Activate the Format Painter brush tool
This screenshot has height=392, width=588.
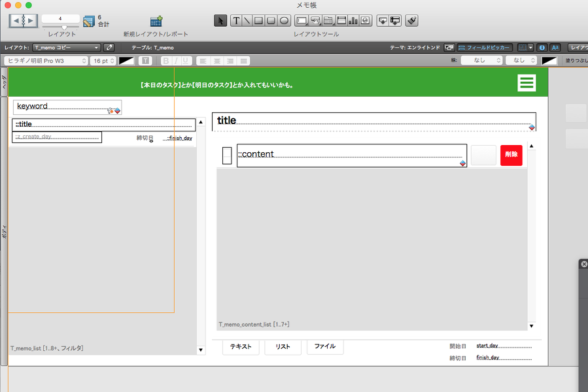(x=412, y=21)
